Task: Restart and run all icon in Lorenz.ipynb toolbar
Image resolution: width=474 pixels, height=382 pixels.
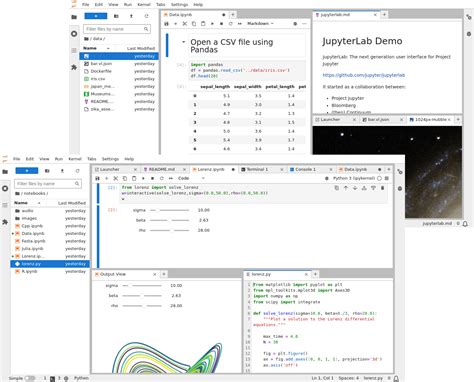Action: pyautogui.click(x=171, y=178)
